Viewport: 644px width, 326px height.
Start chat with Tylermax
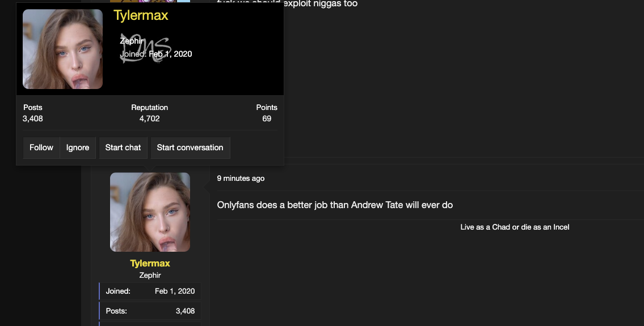(x=123, y=148)
